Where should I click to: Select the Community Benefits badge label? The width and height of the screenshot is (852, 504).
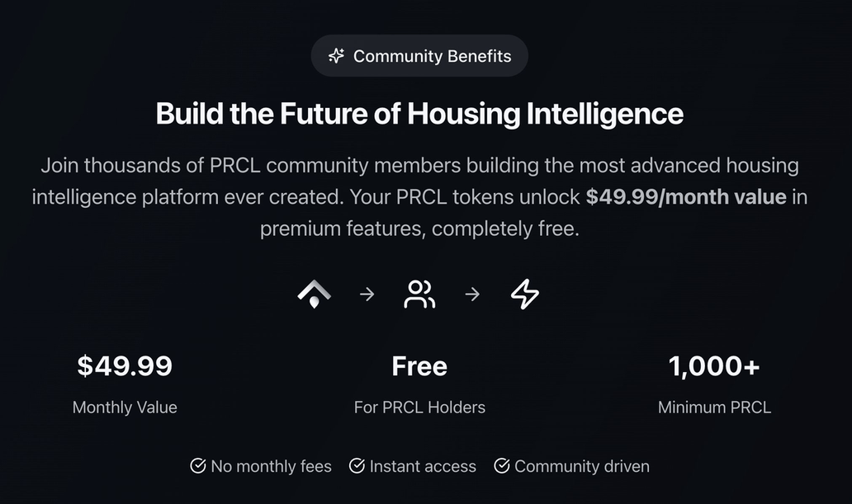coord(432,56)
